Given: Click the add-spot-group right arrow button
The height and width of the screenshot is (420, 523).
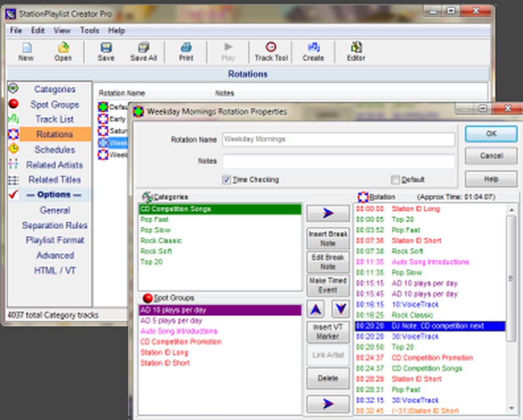Looking at the screenshot, I should point(328,404).
